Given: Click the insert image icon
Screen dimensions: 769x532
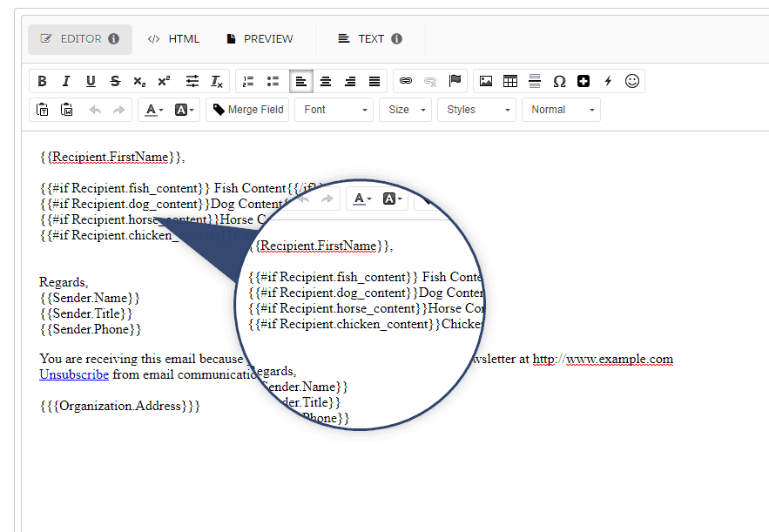Looking at the screenshot, I should pyautogui.click(x=486, y=81).
